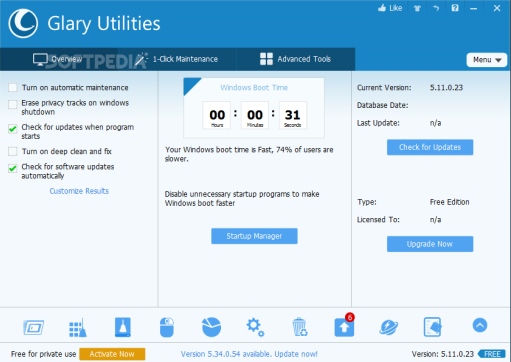
Task: Switch to the Overview tab
Action: click(x=58, y=59)
